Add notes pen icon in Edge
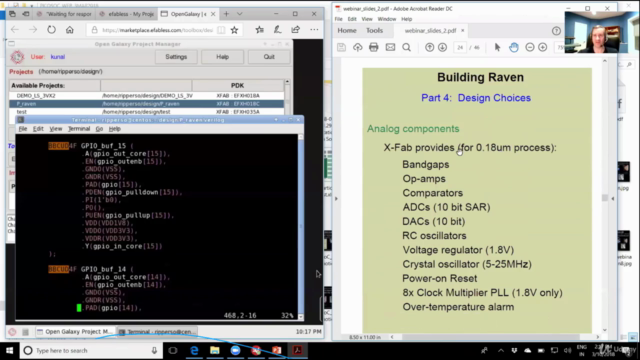 [x=278, y=29]
